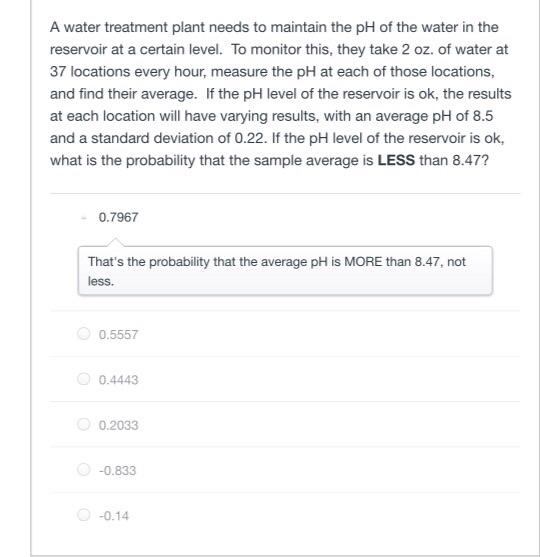Select the 0.5557 radio button
The image size is (540, 557).
pyautogui.click(x=83, y=334)
